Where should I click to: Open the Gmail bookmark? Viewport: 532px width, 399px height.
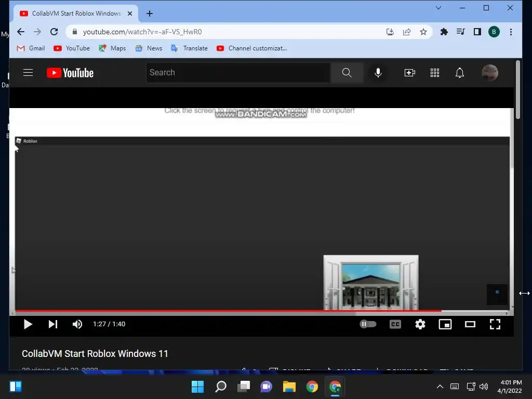(x=31, y=48)
